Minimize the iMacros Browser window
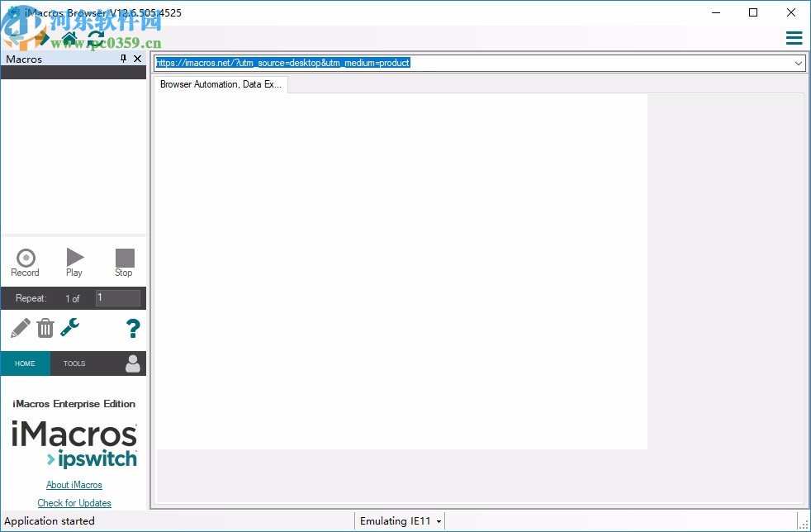This screenshot has height=532, width=811. (716, 12)
